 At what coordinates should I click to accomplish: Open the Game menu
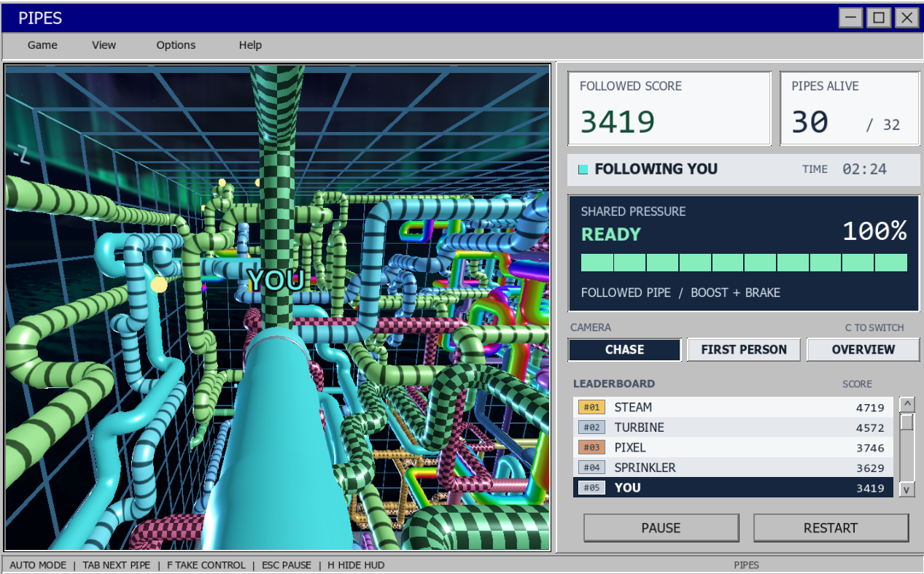tap(42, 45)
